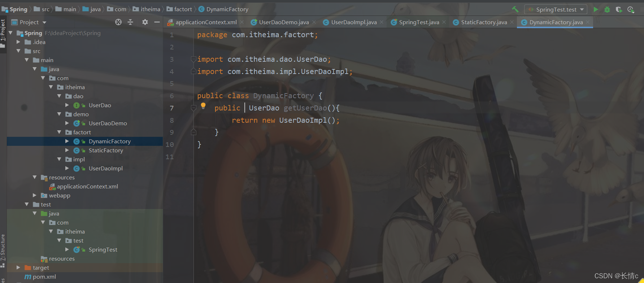Expand the .idea folder
Viewport: 644px width, 283px height.
(x=18, y=42)
